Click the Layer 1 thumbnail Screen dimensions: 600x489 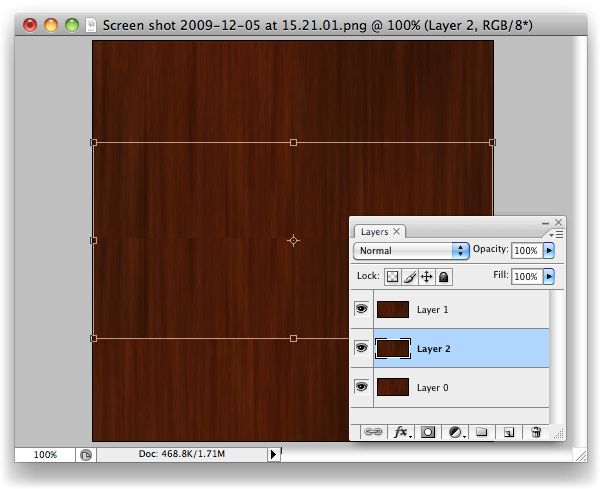tap(393, 310)
